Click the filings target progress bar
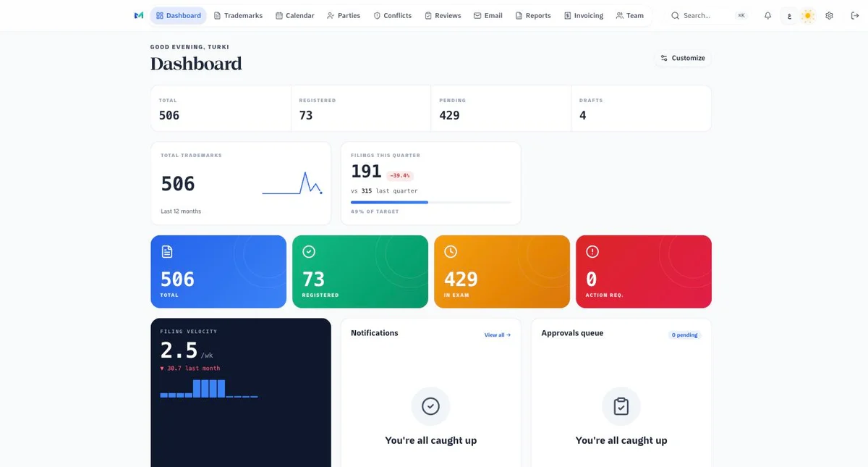868x467 pixels. click(x=430, y=202)
